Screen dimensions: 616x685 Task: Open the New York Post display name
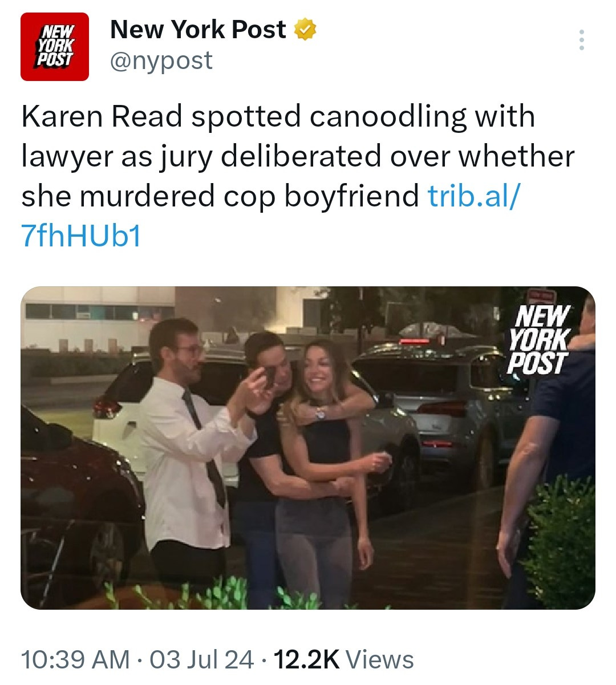click(198, 30)
